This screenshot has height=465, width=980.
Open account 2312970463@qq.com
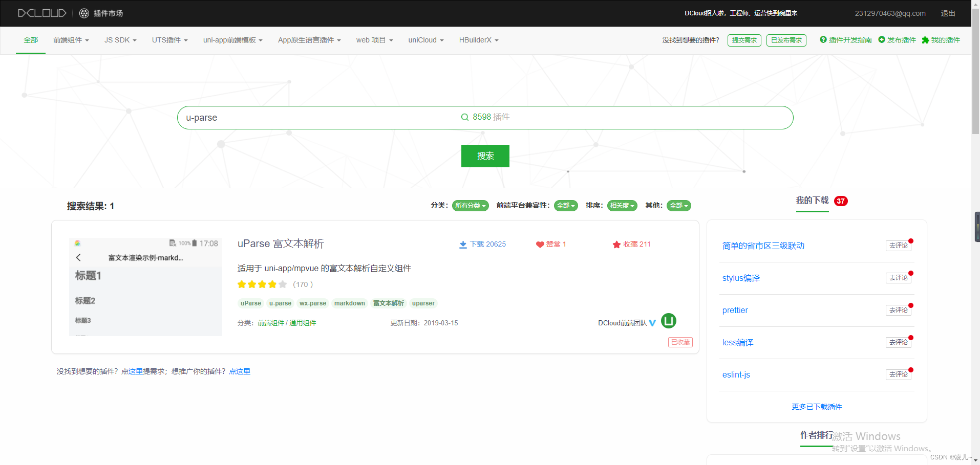click(x=890, y=13)
